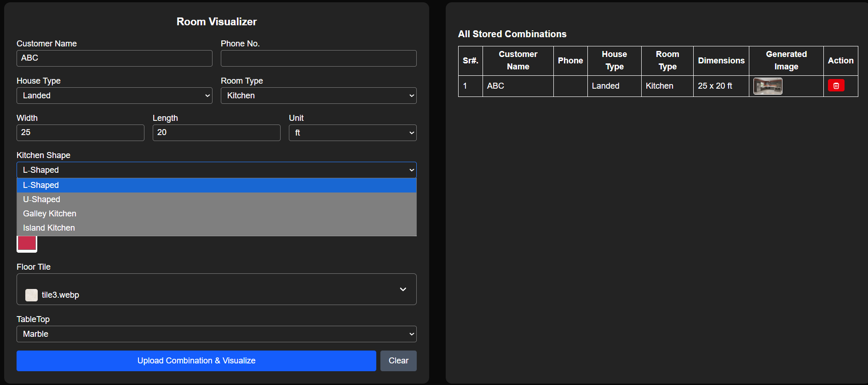868x385 pixels.
Task: Expand the Floor Tile chevron
Action: pos(403,289)
